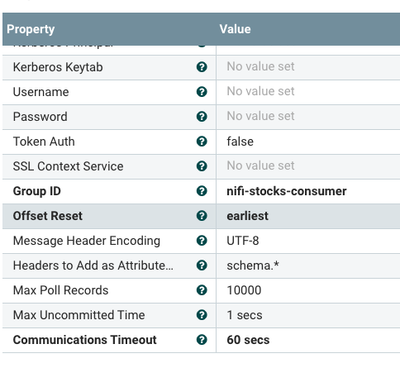
Task: Edit Group ID value nifi-stocks-consumer
Action: 308,191
